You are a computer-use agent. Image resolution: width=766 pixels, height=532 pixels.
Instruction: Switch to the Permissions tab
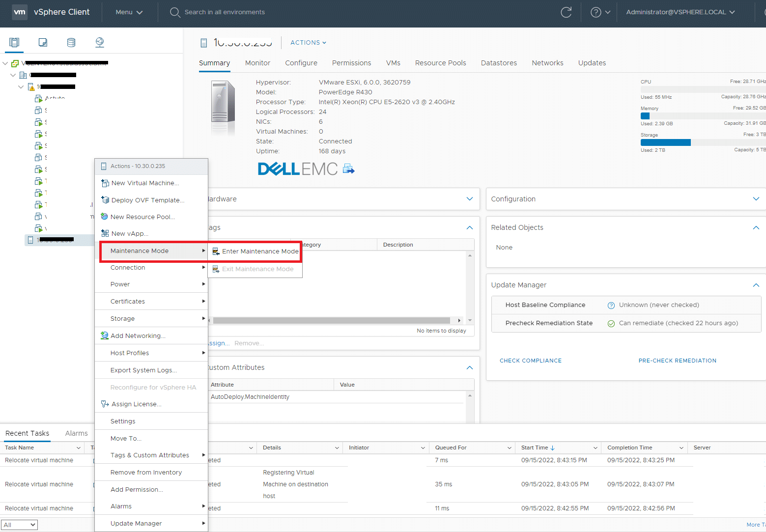[351, 63]
